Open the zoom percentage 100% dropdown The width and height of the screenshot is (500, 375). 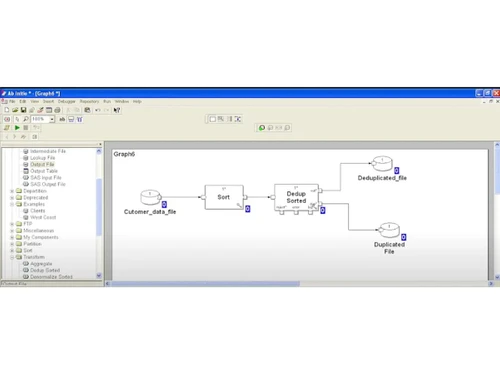point(52,119)
